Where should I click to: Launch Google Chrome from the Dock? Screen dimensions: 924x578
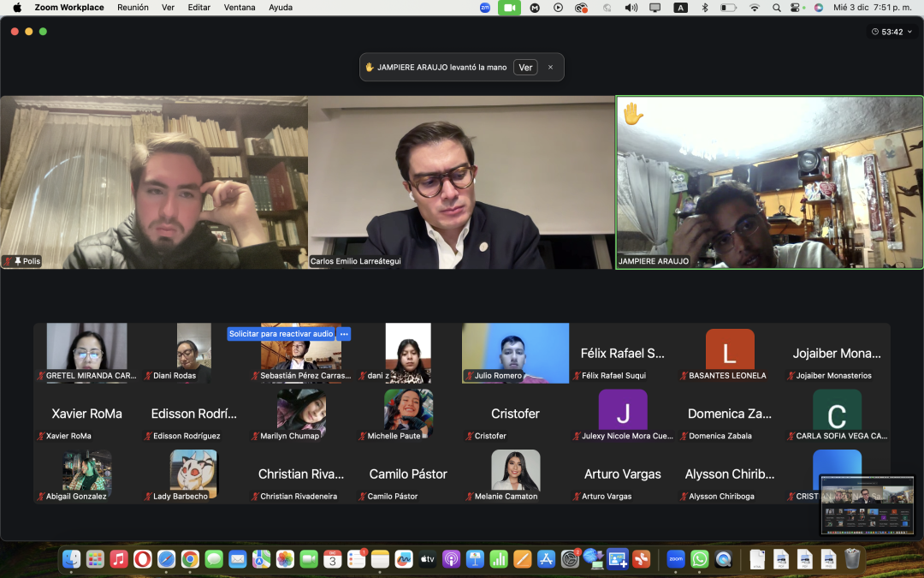click(190, 559)
